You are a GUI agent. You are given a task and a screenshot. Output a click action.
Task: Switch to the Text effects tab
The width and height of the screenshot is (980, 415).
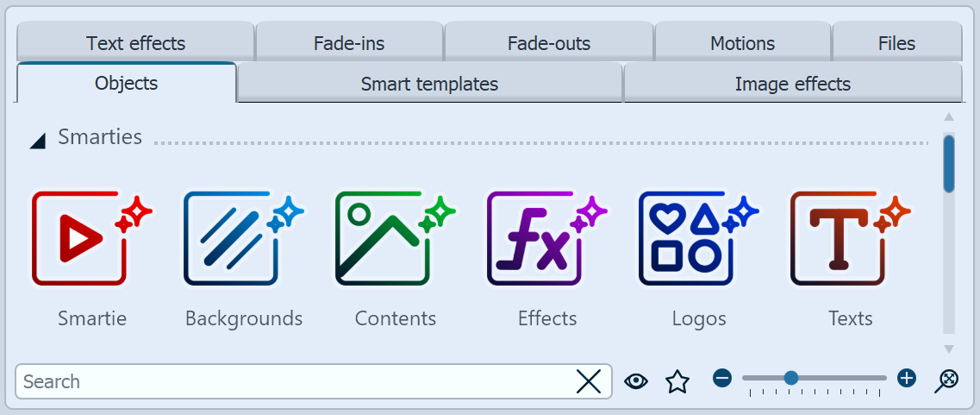[135, 42]
